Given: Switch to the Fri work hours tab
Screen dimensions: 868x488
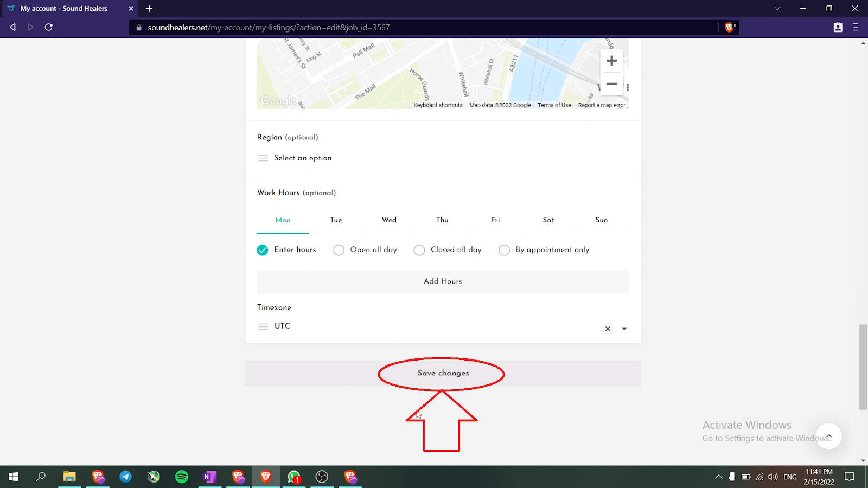Looking at the screenshot, I should point(495,220).
